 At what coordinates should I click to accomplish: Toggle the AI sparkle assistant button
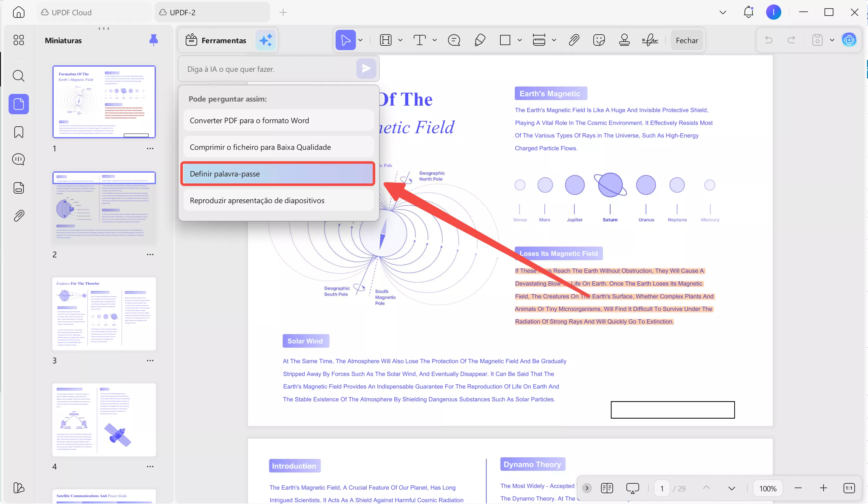click(266, 40)
